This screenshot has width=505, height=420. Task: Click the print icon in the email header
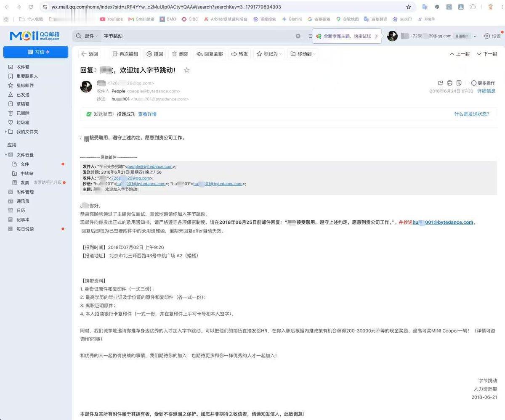[x=449, y=83]
